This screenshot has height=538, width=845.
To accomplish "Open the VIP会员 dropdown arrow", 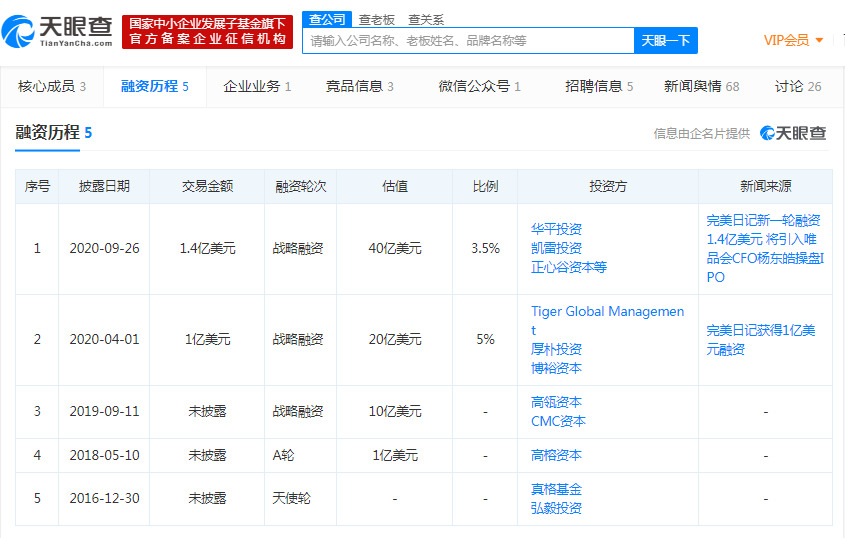I will 819,40.
